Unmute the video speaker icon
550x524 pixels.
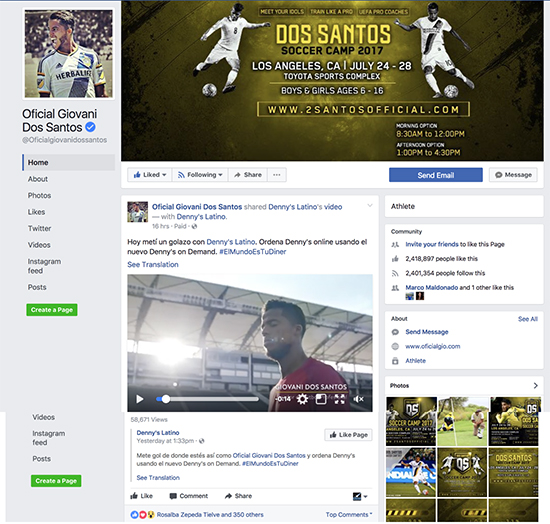pyautogui.click(x=358, y=399)
